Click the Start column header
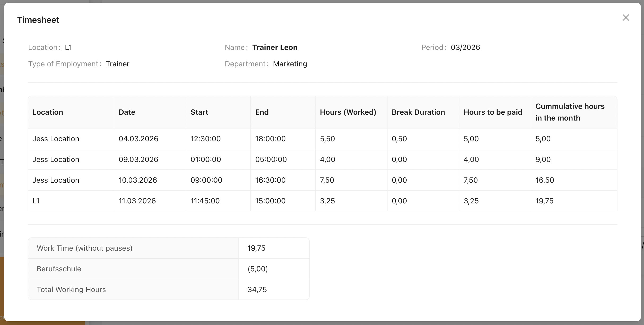Viewport: 644px width, 325px height. coord(199,112)
